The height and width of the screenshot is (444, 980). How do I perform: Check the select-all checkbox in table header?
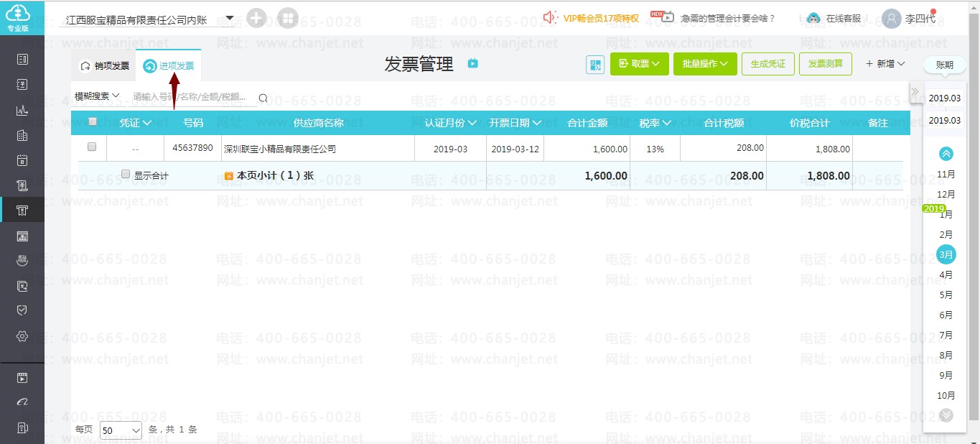[x=92, y=122]
